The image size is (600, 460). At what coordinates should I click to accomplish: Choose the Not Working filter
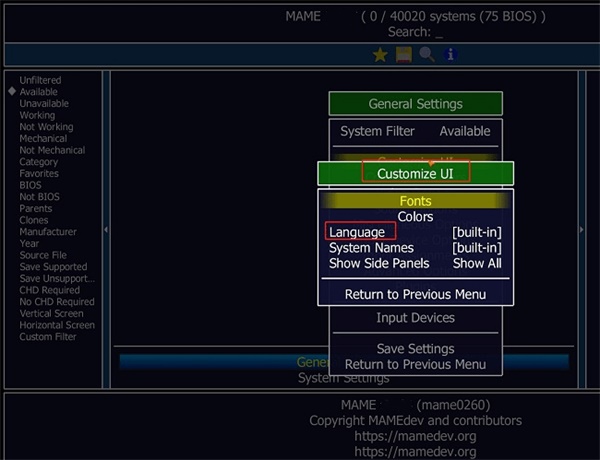[x=44, y=127]
